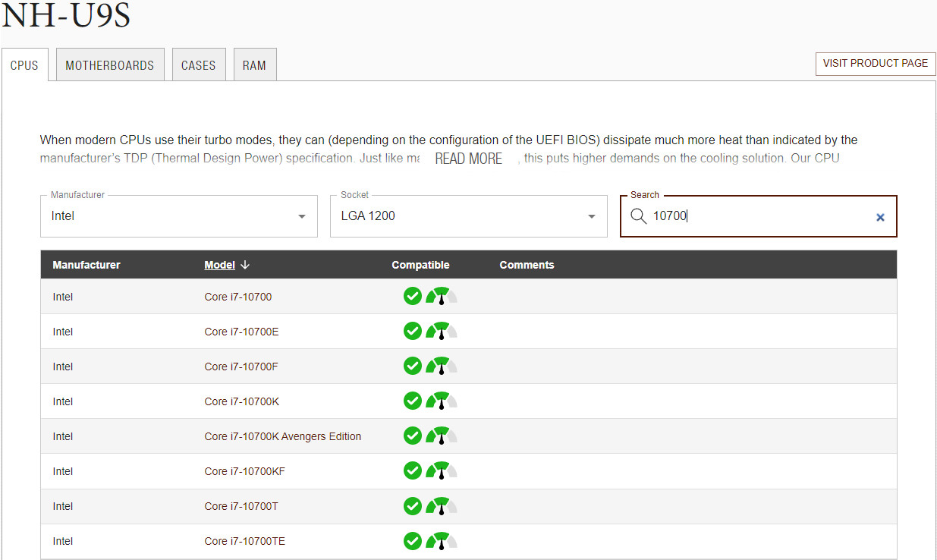Click sort arrow next to Model header
The image size is (937, 560).
point(245,265)
